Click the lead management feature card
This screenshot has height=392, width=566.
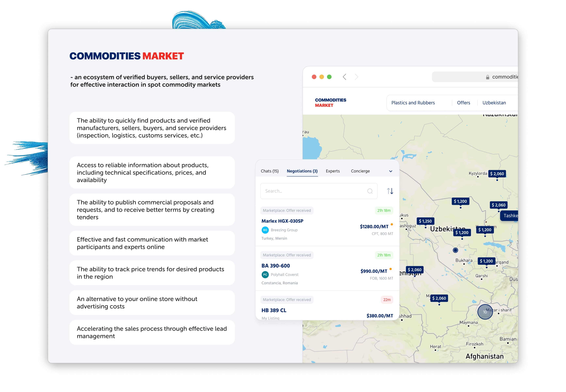point(152,333)
